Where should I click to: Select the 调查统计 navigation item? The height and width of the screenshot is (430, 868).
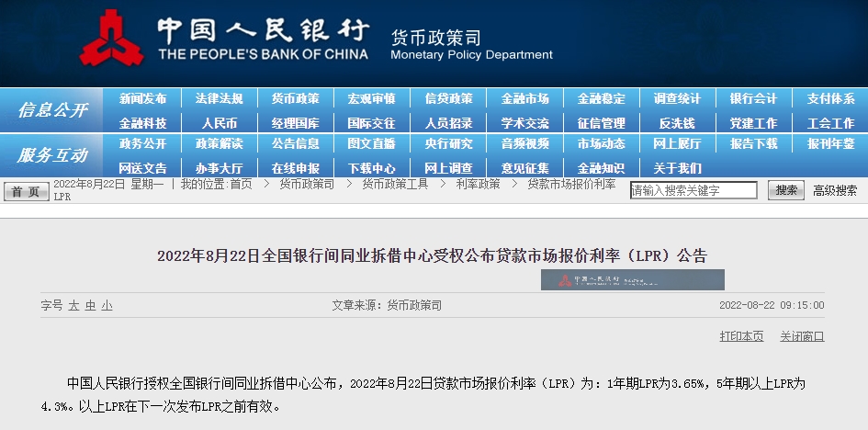pos(677,98)
